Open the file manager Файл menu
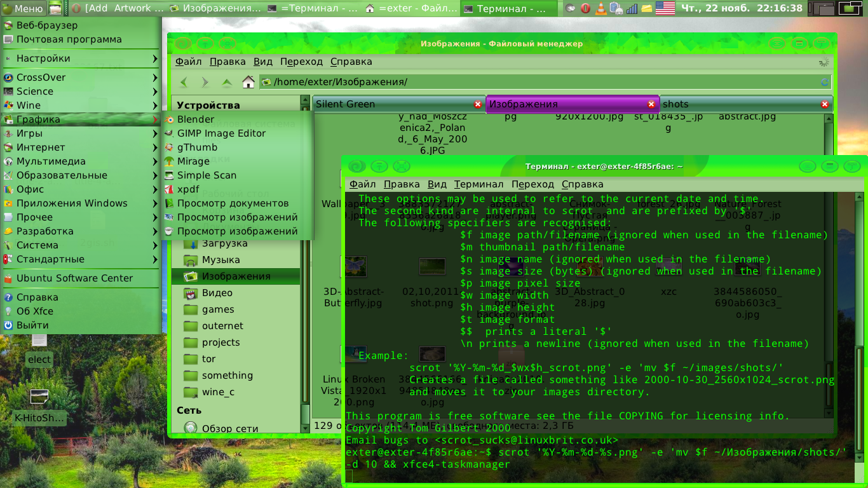Image resolution: width=868 pixels, height=488 pixels. pos(189,62)
